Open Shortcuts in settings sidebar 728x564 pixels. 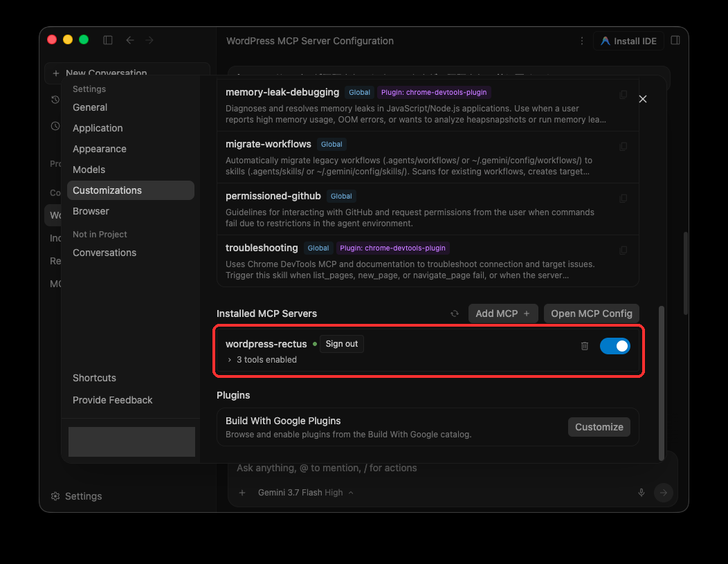pos(94,378)
